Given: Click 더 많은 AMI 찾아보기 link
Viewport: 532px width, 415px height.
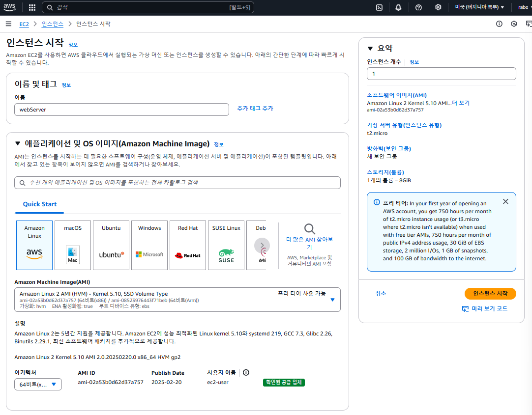Looking at the screenshot, I should click(309, 243).
